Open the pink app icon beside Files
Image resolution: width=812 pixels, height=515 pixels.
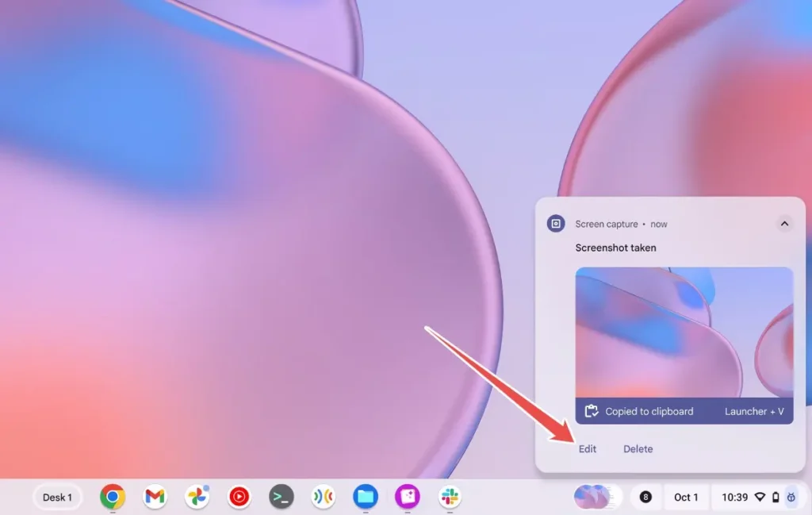tap(408, 498)
